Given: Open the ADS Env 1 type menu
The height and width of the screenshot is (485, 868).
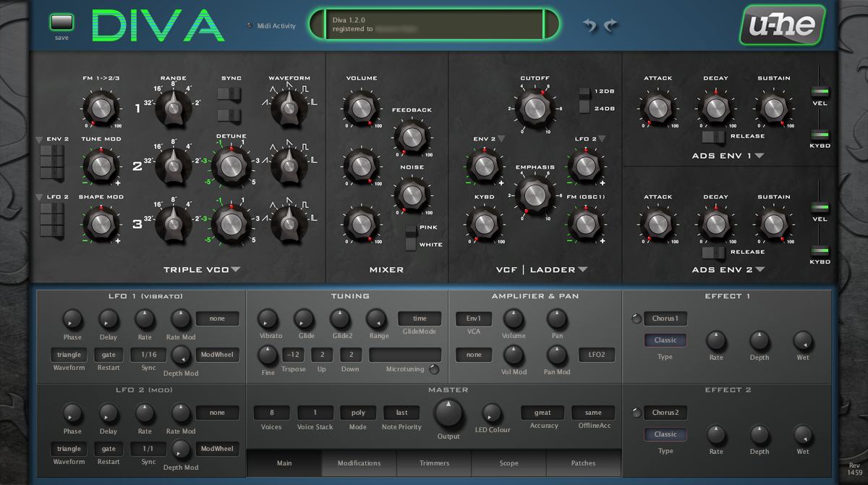Looking at the screenshot, I should pos(759,156).
